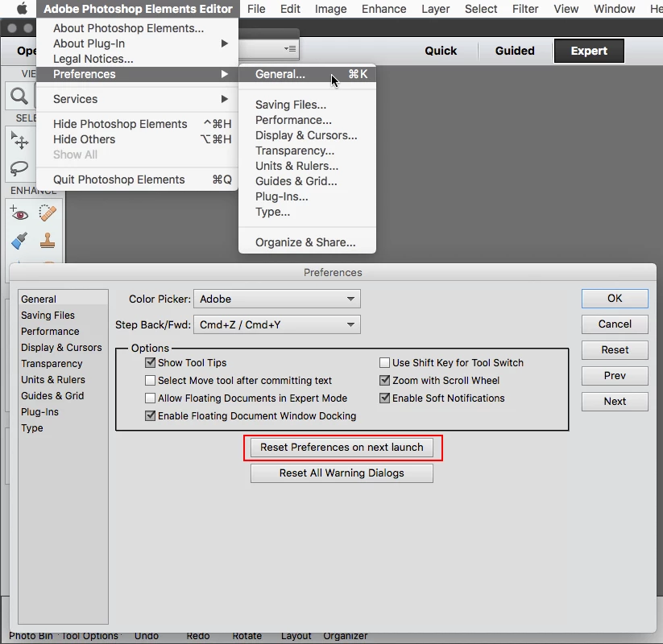Image resolution: width=663 pixels, height=644 pixels.
Task: Click the Next button
Action: (615, 402)
